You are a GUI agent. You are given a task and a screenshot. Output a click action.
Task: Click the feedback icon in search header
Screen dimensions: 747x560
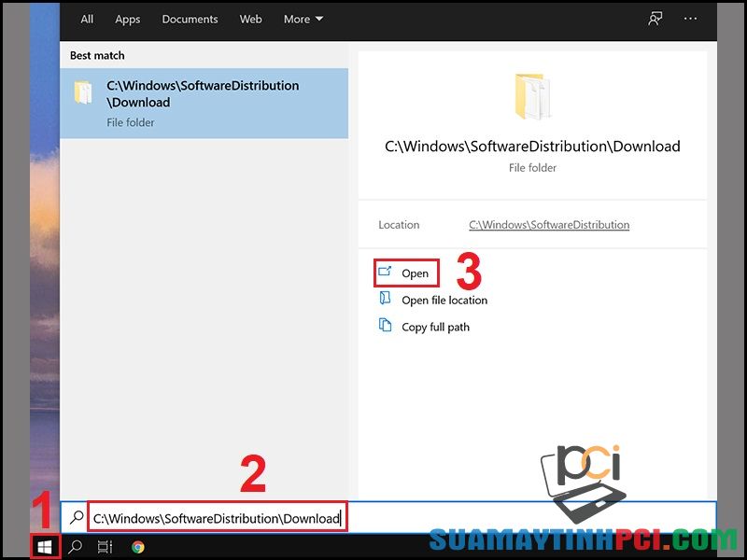(x=655, y=19)
